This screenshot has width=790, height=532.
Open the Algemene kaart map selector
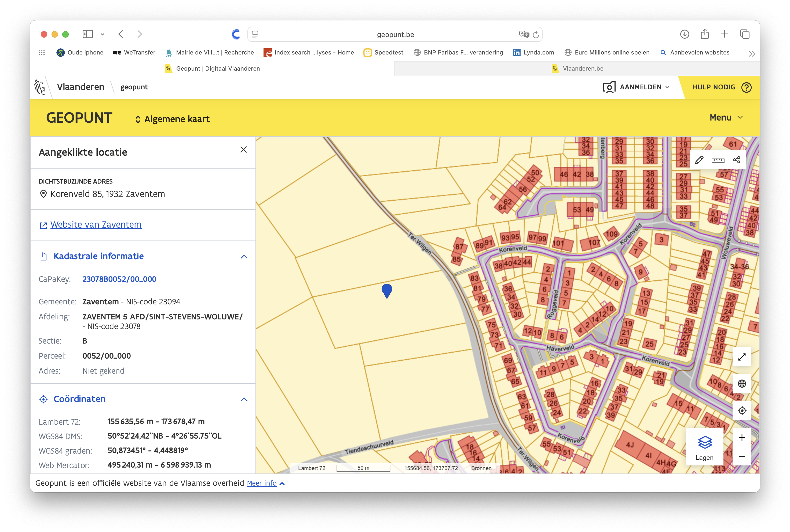pyautogui.click(x=172, y=119)
